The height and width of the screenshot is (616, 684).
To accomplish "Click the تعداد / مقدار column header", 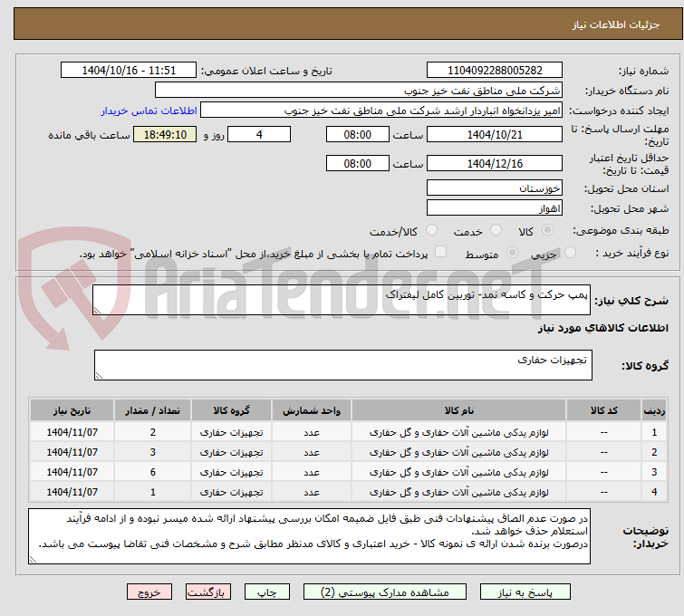I will (x=153, y=410).
